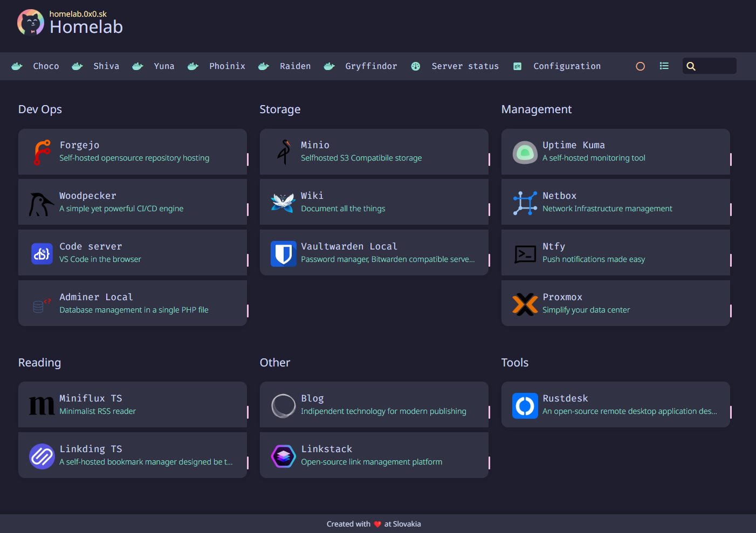Switch layout using the list view icon
The height and width of the screenshot is (533, 756).
coord(664,66)
